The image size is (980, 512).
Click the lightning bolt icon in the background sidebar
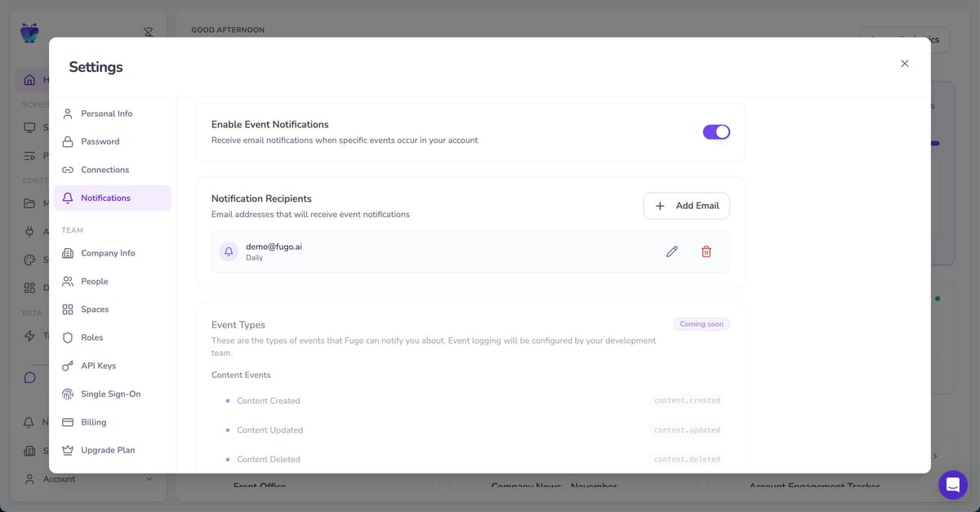pos(29,336)
